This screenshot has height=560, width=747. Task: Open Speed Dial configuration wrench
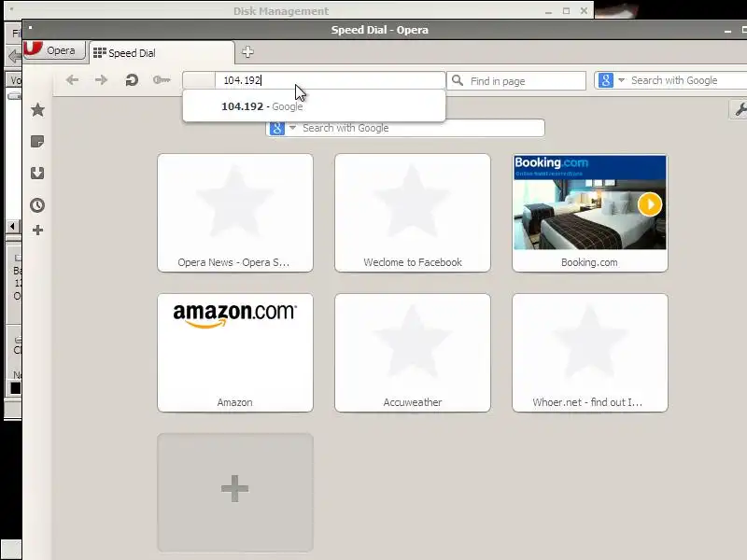coord(740,110)
